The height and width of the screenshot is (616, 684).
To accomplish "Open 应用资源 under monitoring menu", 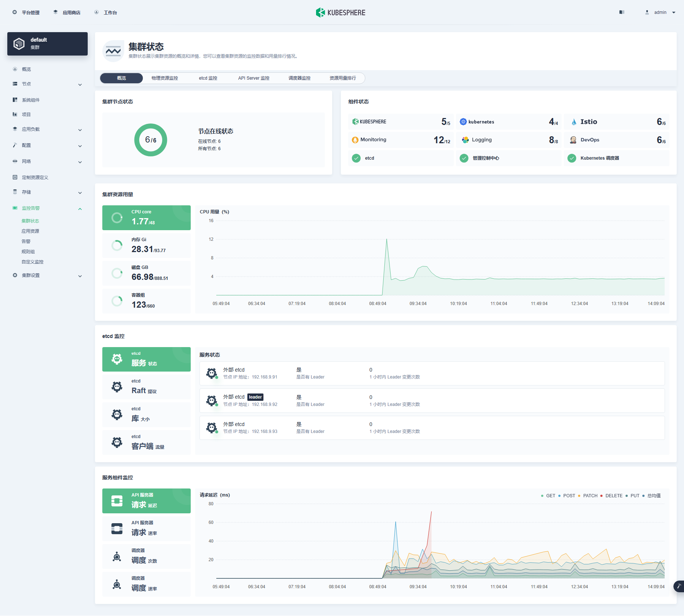I will point(30,231).
